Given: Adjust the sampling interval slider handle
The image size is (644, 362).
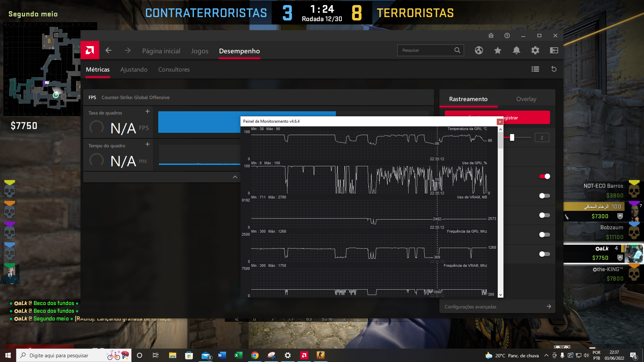Looking at the screenshot, I should pyautogui.click(x=512, y=137).
